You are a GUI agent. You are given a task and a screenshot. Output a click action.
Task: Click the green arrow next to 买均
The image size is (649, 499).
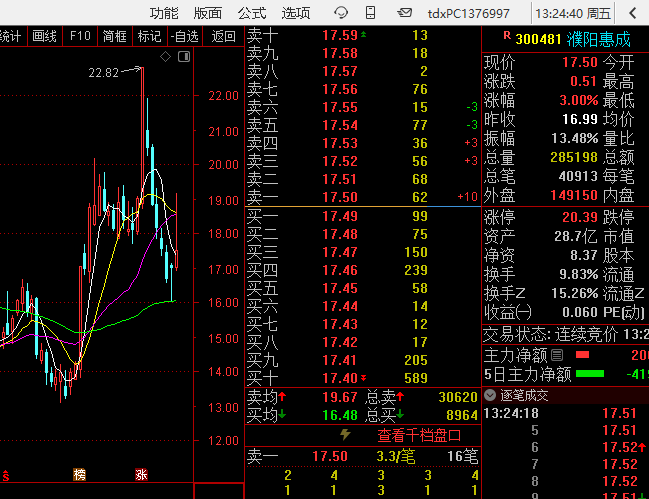click(x=282, y=414)
